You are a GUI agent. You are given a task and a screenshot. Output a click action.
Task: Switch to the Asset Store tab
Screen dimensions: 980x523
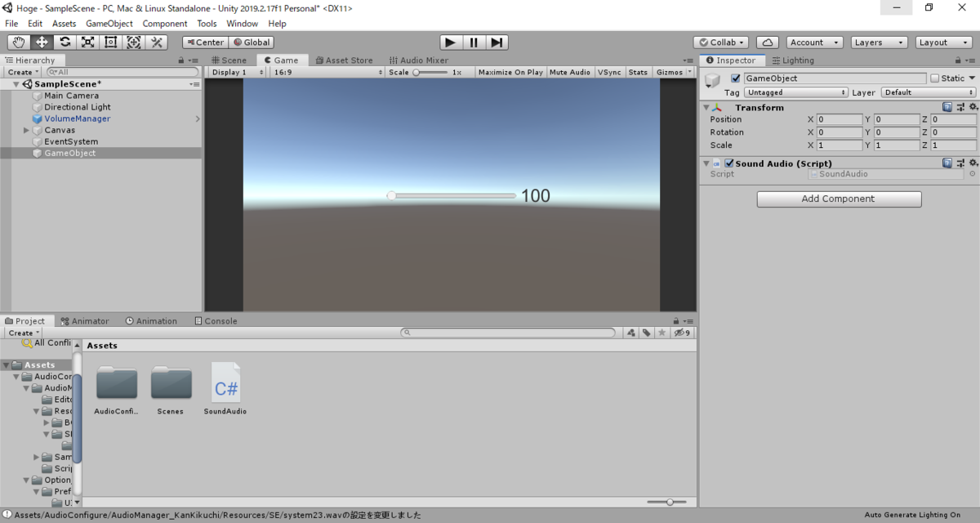(x=344, y=60)
